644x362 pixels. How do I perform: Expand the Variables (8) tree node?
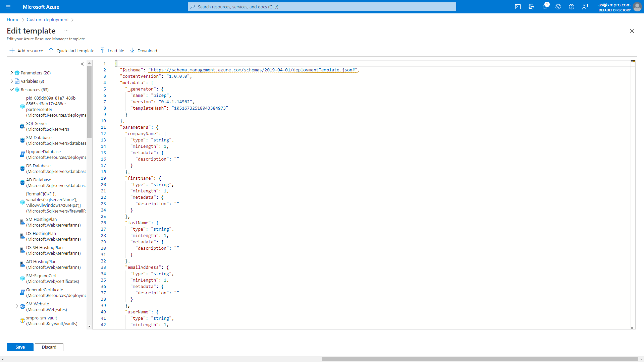tap(12, 81)
